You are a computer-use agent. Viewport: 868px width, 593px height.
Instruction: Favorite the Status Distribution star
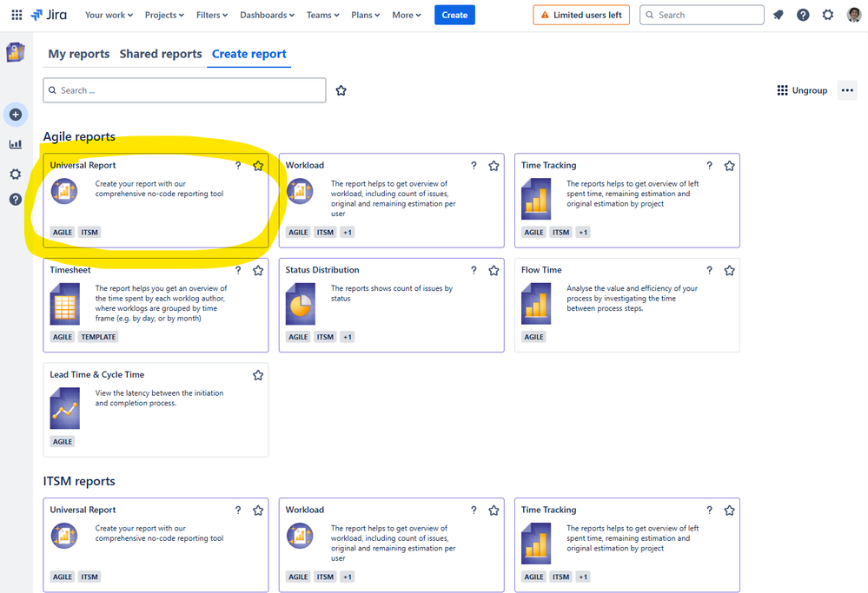(x=494, y=270)
